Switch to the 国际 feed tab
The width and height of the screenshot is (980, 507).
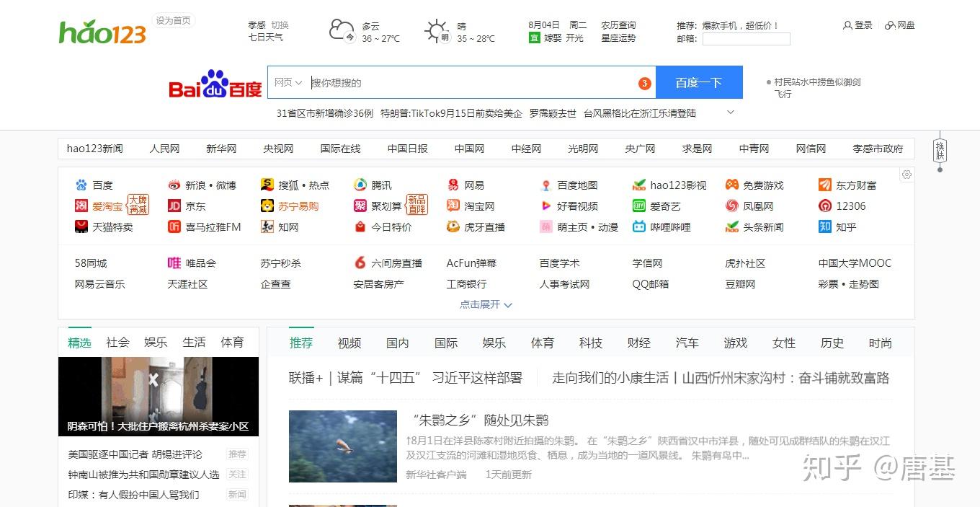point(446,343)
